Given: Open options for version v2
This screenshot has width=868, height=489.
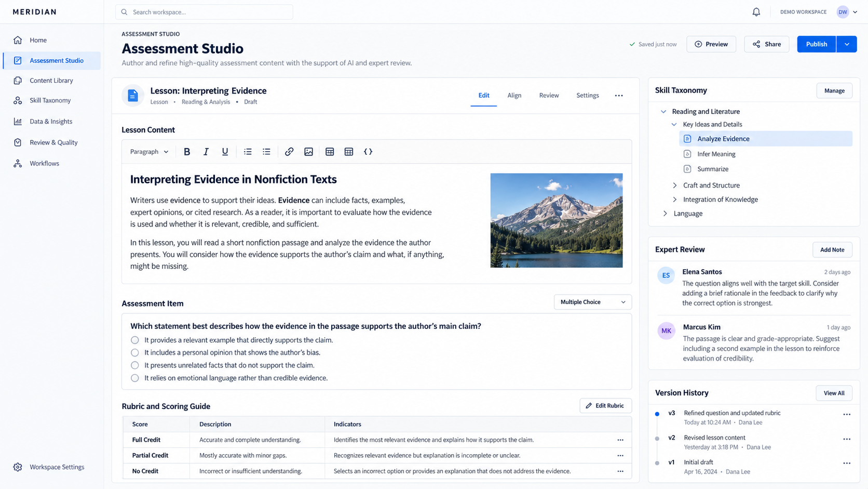Looking at the screenshot, I should point(847,439).
